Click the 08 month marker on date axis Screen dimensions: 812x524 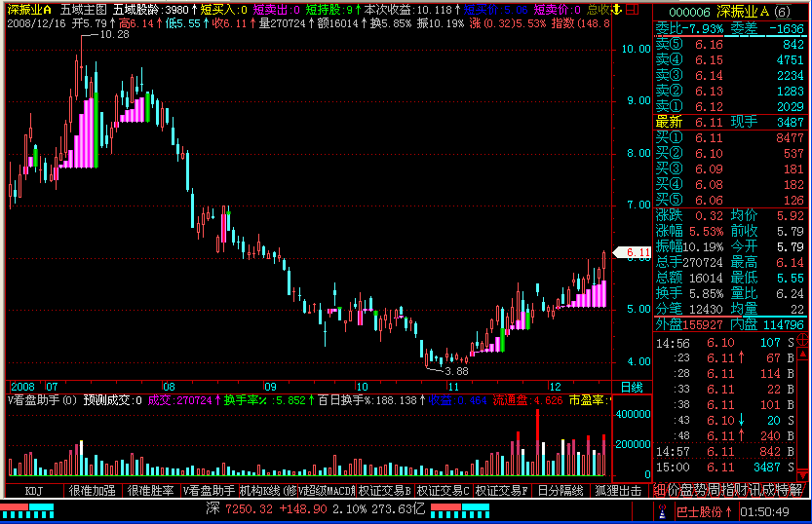click(x=169, y=387)
